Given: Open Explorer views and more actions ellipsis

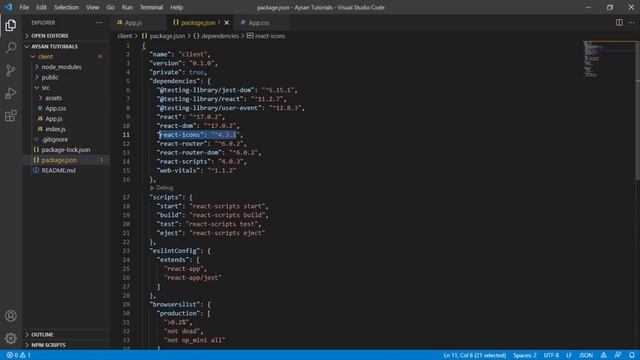Looking at the screenshot, I should pos(99,22).
